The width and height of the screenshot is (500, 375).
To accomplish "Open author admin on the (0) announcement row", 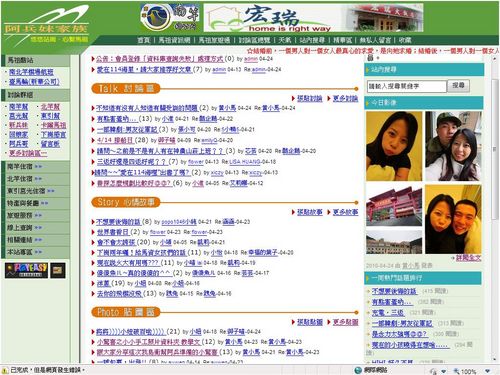I will pyautogui.click(x=251, y=59).
